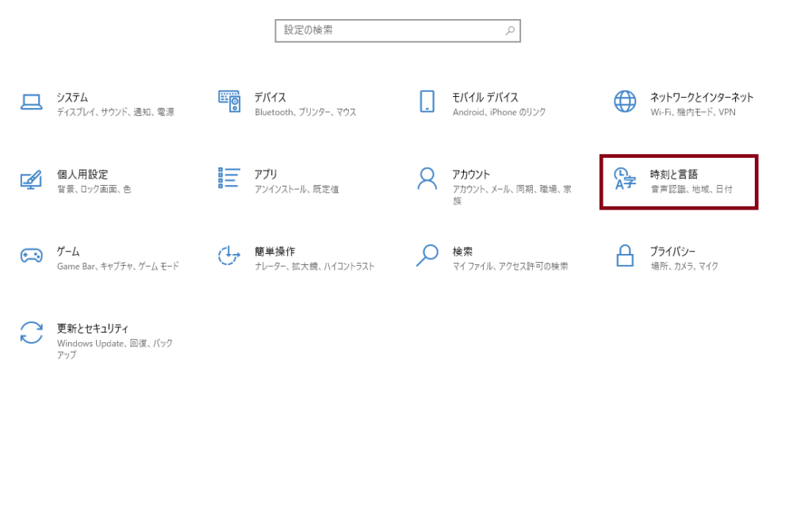Click the phone icon for モバイル デバイス
Screen dimensions: 812x508
[x=427, y=102]
